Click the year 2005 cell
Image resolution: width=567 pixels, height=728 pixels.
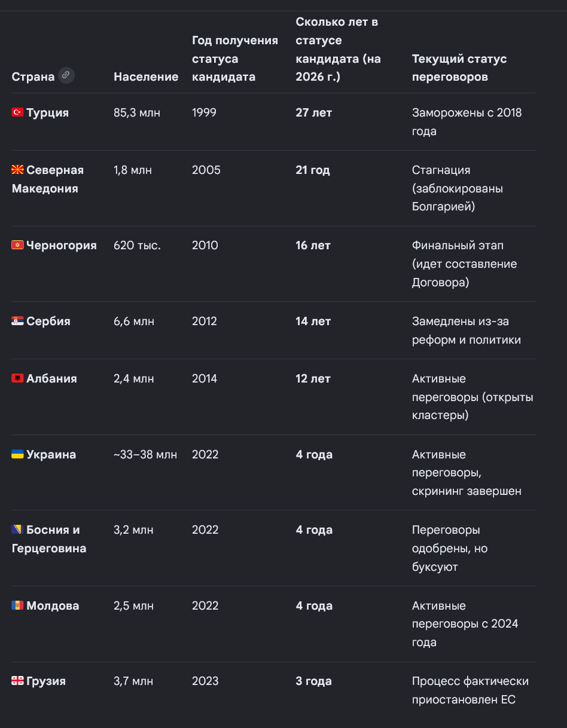click(x=206, y=170)
